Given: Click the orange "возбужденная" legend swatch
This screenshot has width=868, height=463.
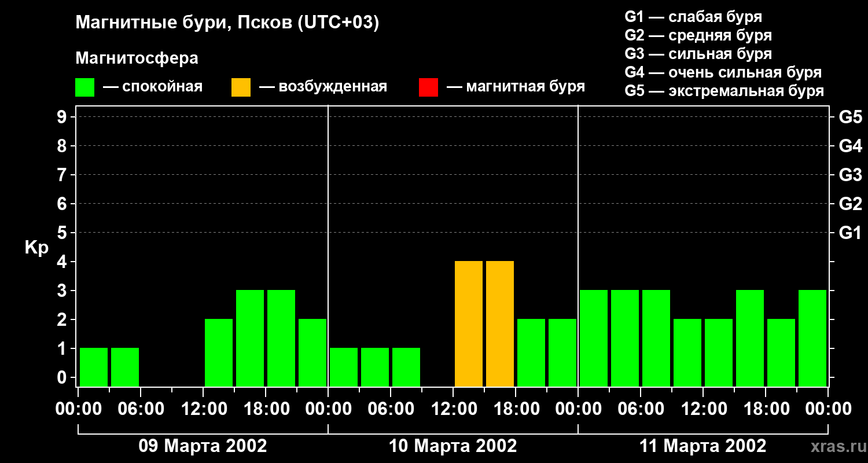Looking at the screenshot, I should 241,87.
